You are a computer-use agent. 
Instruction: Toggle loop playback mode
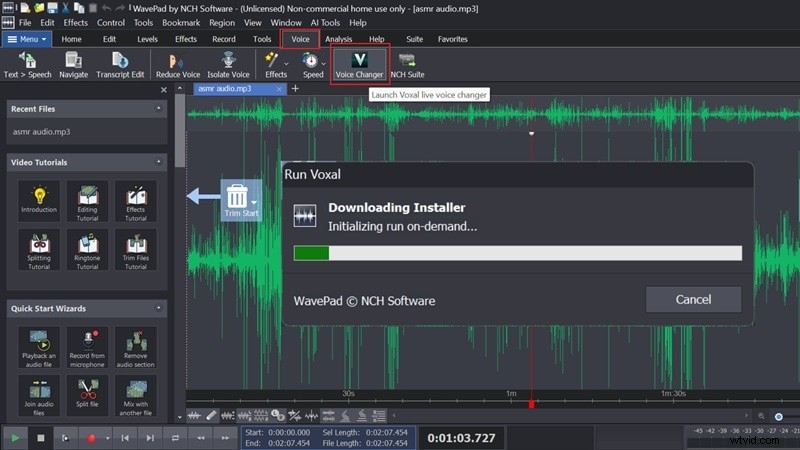(x=175, y=438)
